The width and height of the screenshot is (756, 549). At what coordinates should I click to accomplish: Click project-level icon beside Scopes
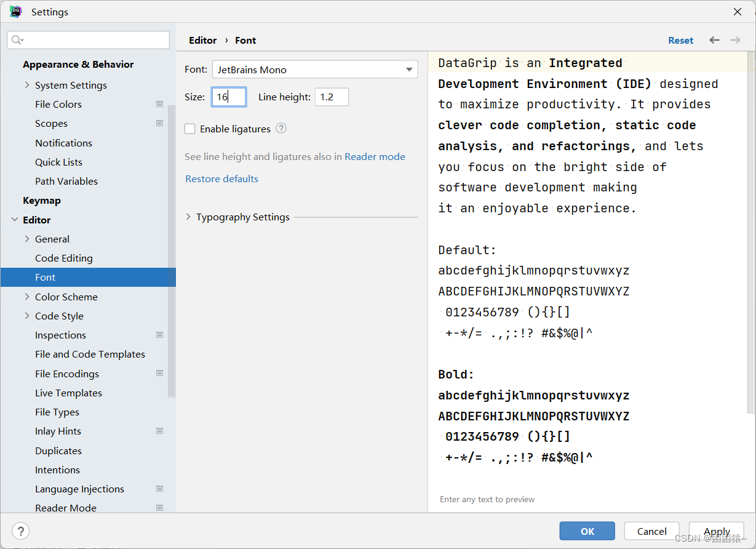click(160, 124)
